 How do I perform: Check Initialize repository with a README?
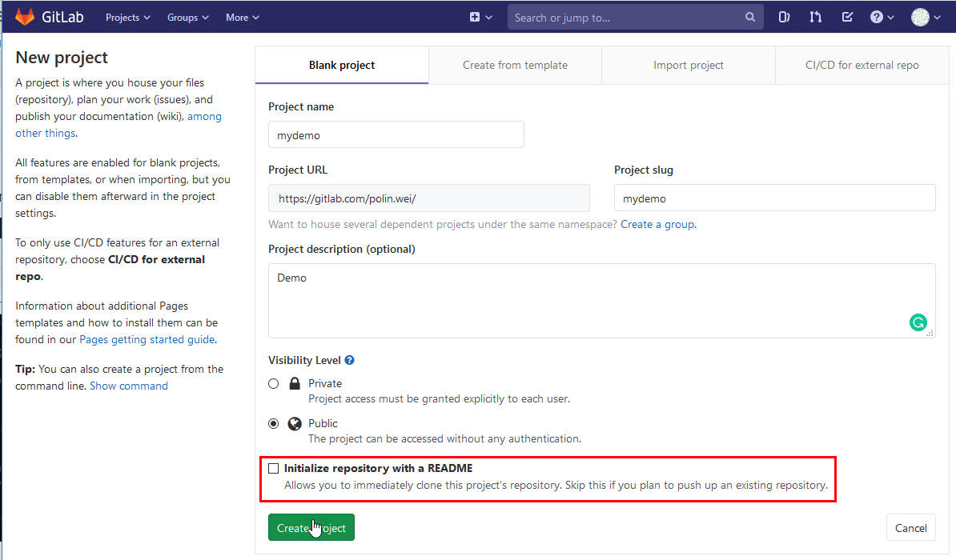coord(274,468)
